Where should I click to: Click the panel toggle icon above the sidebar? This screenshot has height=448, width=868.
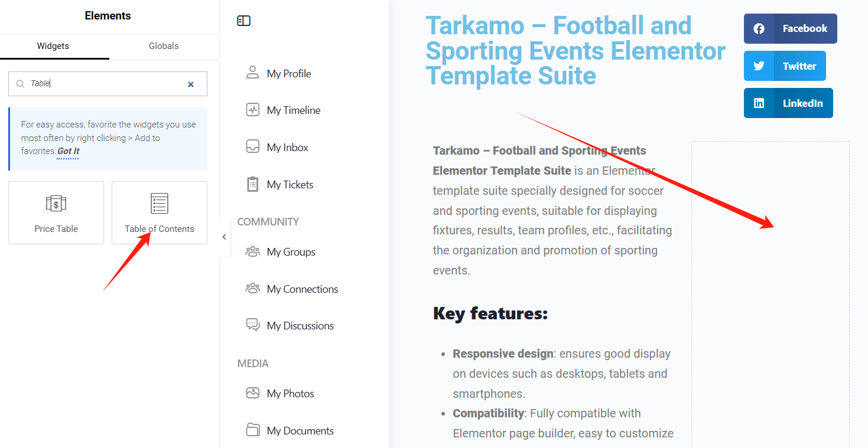point(243,19)
